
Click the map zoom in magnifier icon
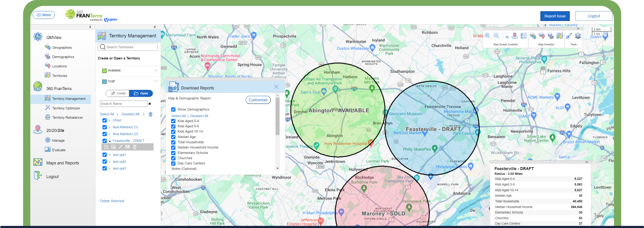(x=488, y=36)
